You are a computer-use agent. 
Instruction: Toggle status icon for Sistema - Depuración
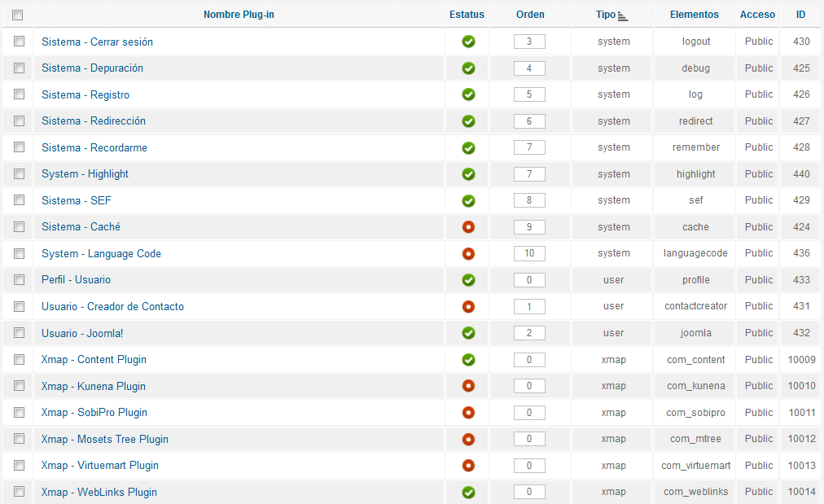click(468, 68)
